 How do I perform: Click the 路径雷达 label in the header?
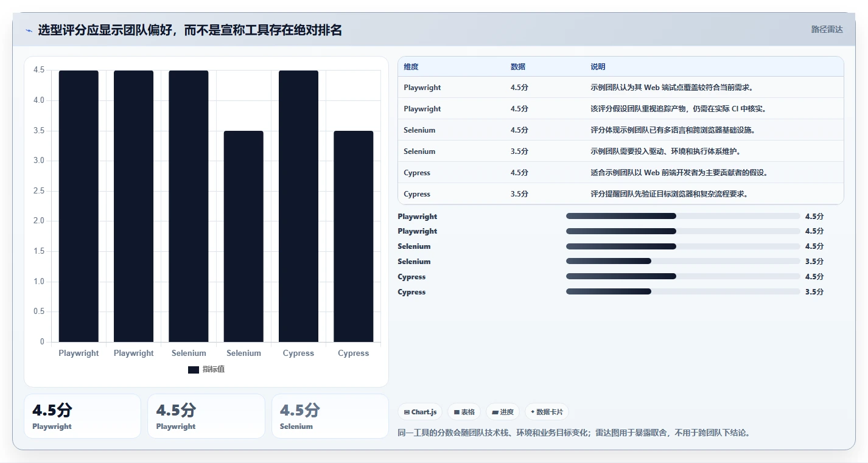pos(827,29)
